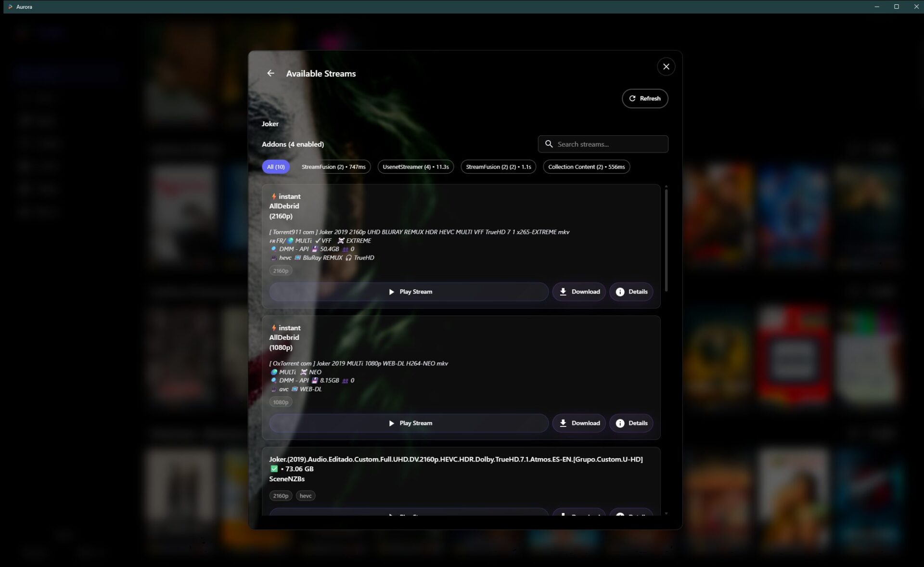
Task: Click the 2160p quality tag on first stream
Action: (x=281, y=271)
